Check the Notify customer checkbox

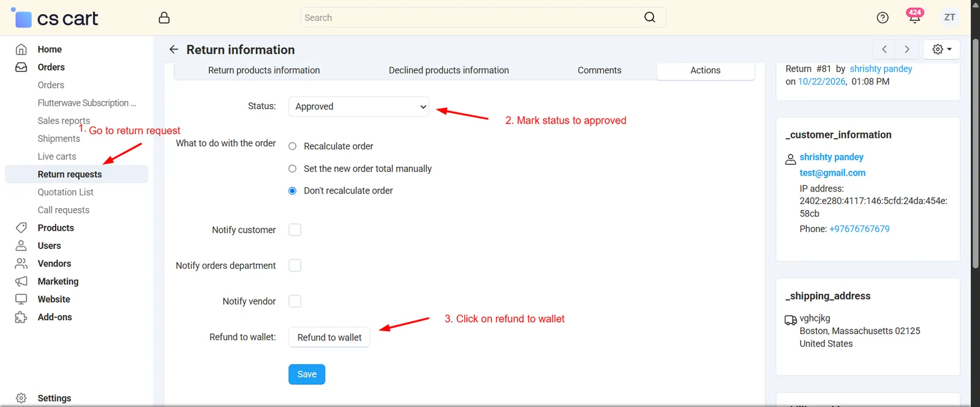[295, 230]
